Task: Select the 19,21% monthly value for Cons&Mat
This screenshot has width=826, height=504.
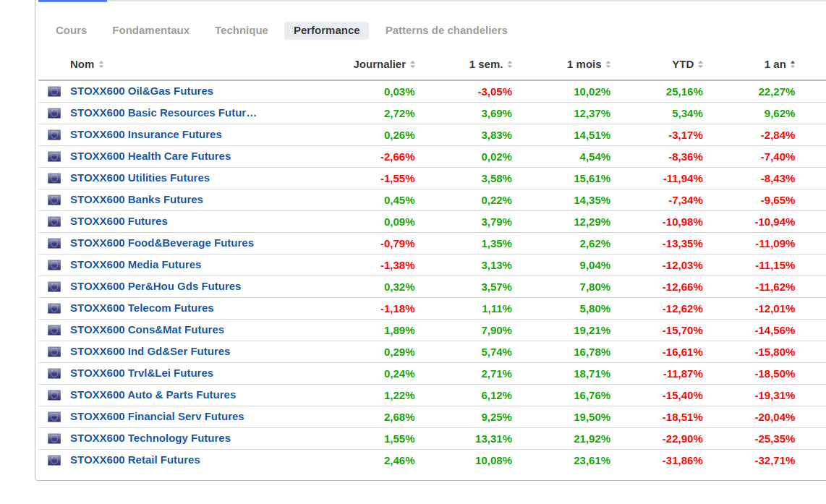Action: [x=592, y=330]
